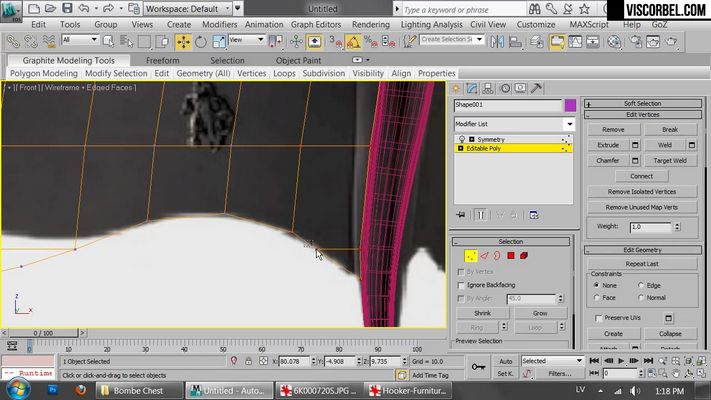Image resolution: width=711 pixels, height=400 pixels.
Task: Click the Remove Isolated Vertices button
Action: pyautogui.click(x=642, y=192)
